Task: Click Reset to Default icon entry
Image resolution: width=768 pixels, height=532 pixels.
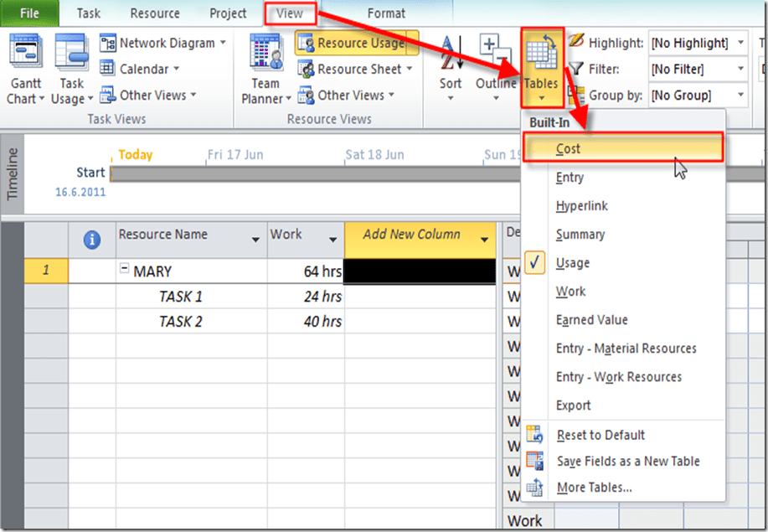Action: pos(600,435)
